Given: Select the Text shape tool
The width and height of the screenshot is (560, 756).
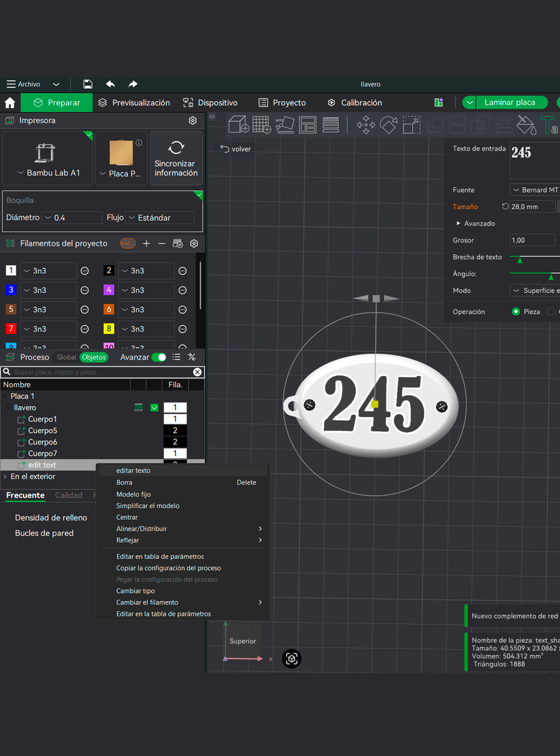Looking at the screenshot, I should click(x=549, y=124).
